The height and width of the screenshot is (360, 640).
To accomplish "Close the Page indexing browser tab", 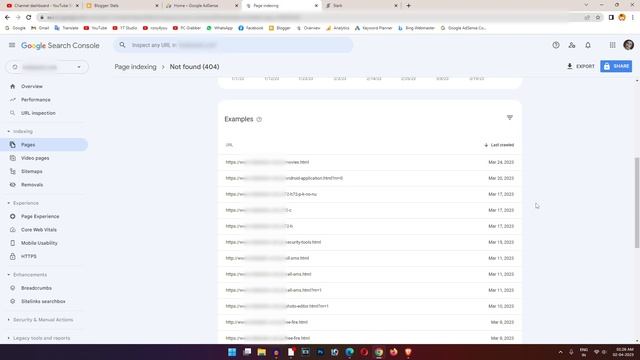I will (x=316, y=6).
